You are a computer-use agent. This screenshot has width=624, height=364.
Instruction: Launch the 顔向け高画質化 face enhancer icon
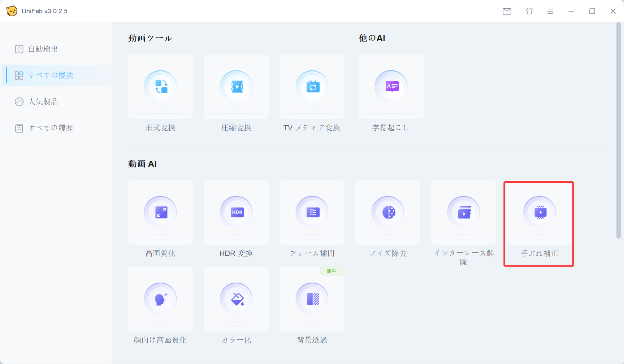click(160, 299)
